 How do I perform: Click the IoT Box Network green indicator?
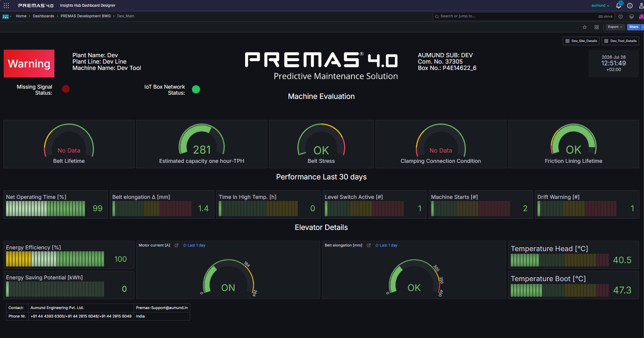(x=196, y=89)
